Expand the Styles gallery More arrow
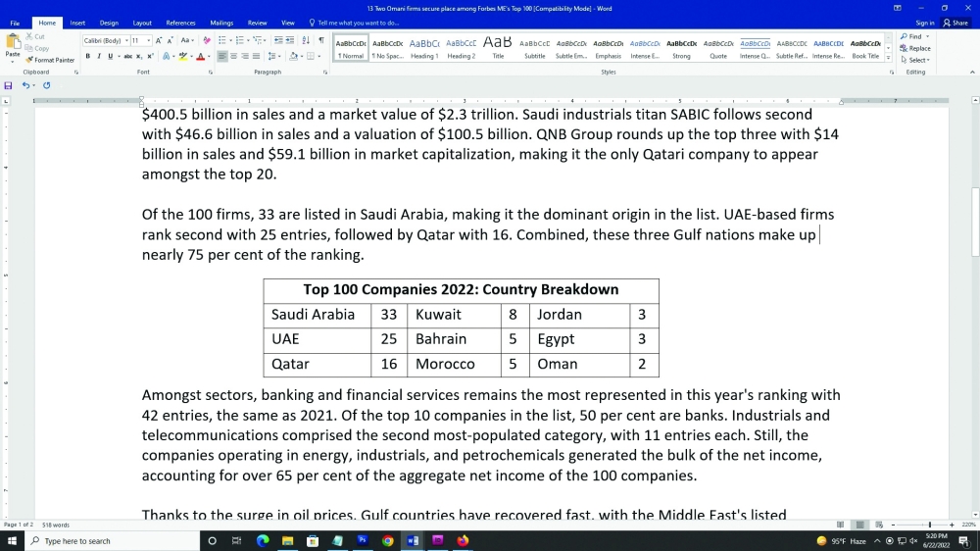This screenshot has width=980, height=551. [x=888, y=58]
